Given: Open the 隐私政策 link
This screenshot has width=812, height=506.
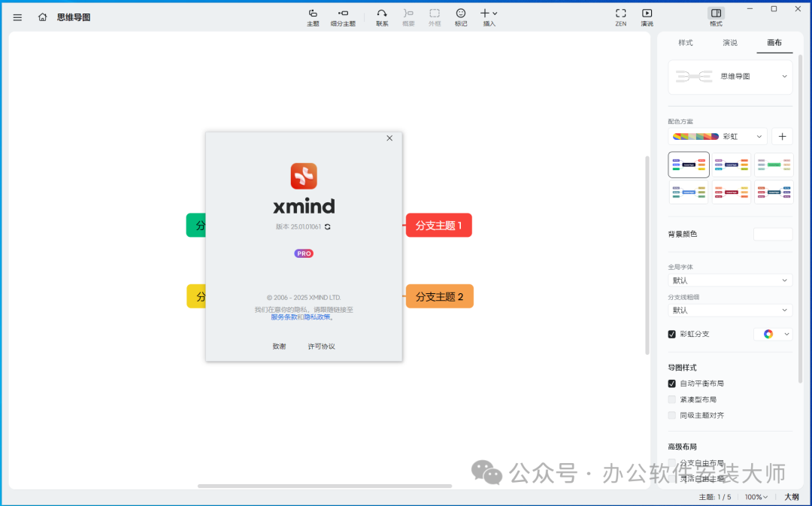Looking at the screenshot, I should point(317,317).
